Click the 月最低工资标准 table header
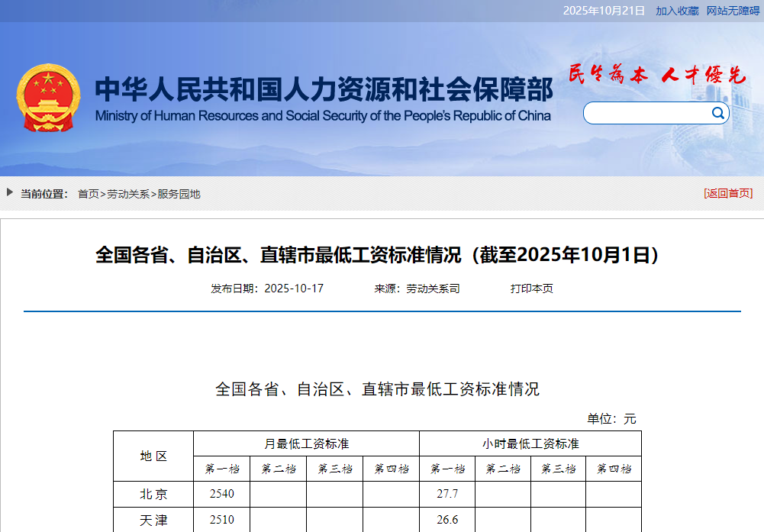This screenshot has width=764, height=532. coord(307,443)
